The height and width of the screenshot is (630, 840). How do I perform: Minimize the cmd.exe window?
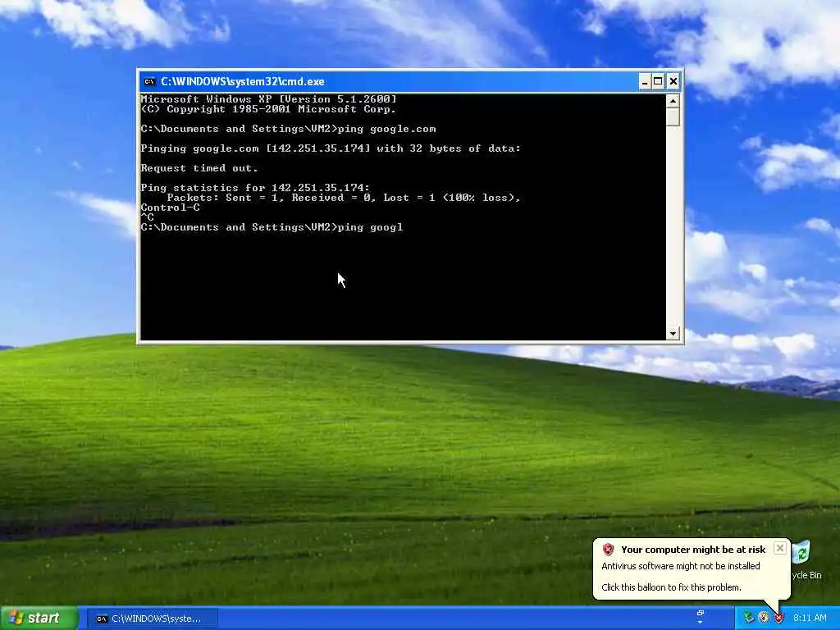pos(645,81)
